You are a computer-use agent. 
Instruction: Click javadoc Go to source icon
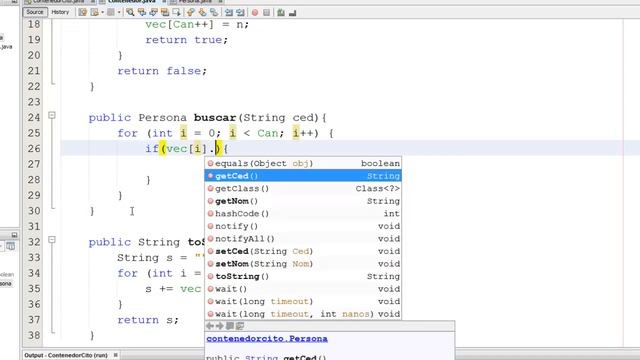(240, 326)
